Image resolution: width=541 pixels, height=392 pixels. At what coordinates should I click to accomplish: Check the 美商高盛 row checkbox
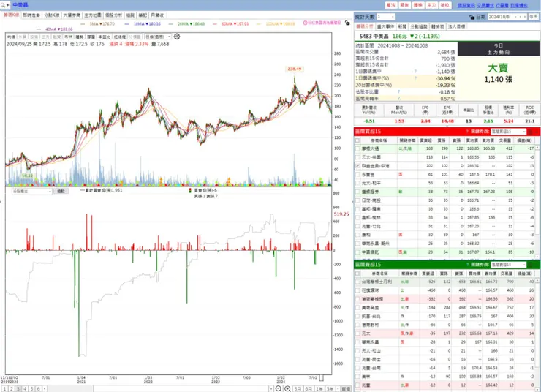pos(357,308)
